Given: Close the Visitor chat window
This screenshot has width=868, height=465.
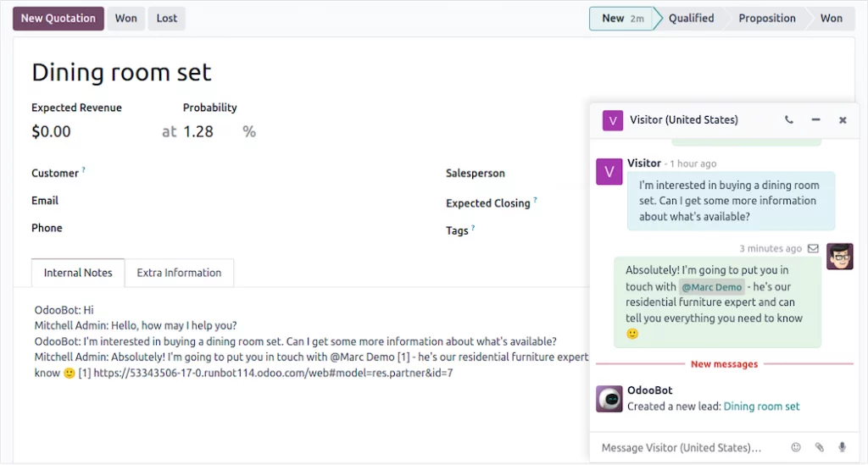Looking at the screenshot, I should click(x=843, y=120).
